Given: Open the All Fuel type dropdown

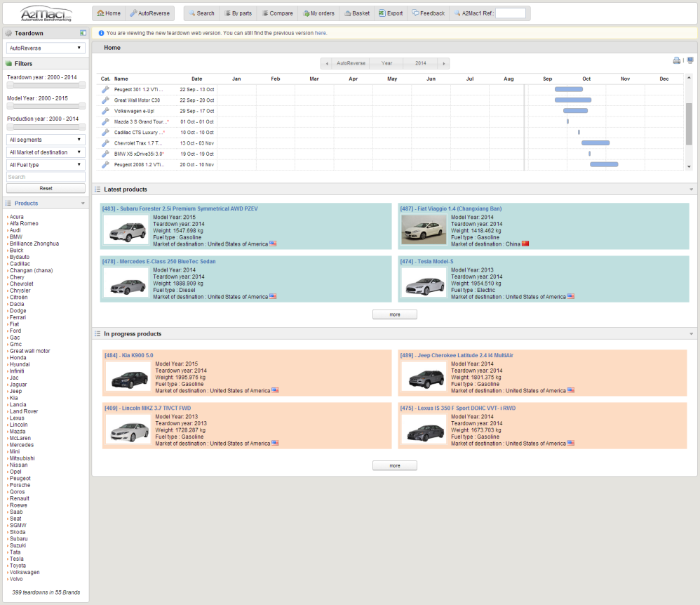Looking at the screenshot, I should (x=46, y=165).
